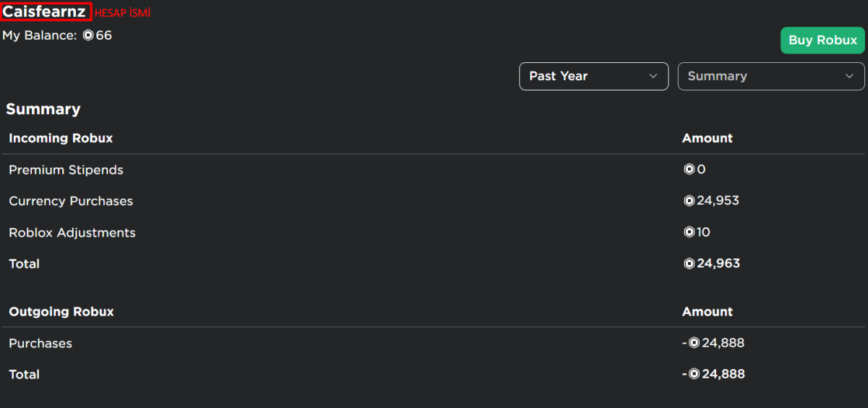Click the Robux icon in the Purchases amount
Viewport: 868px width, 408px height.
(x=694, y=343)
